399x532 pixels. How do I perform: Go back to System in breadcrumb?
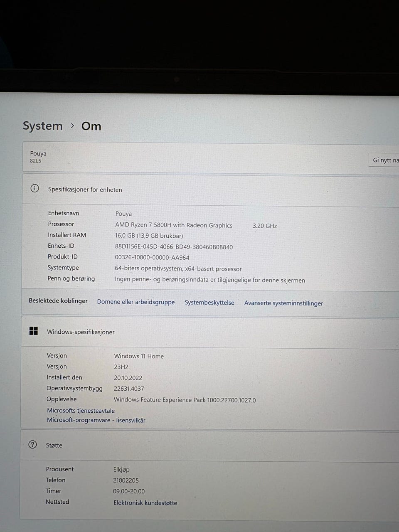coord(43,126)
